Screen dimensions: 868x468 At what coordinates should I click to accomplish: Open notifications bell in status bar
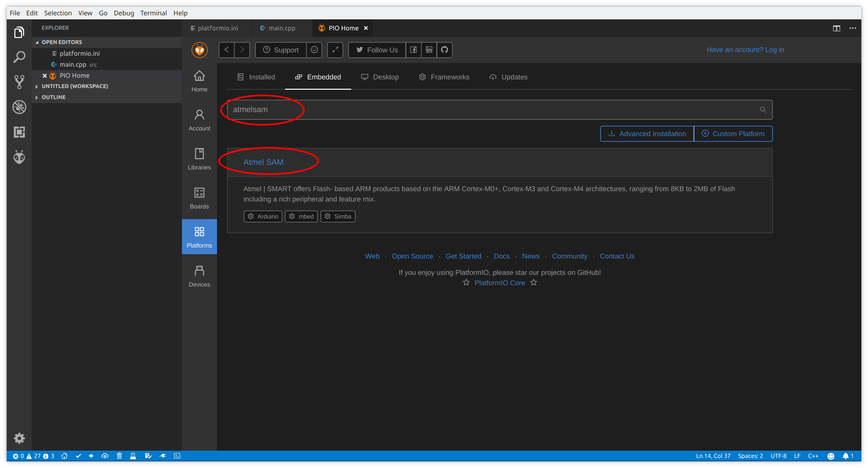coord(847,456)
